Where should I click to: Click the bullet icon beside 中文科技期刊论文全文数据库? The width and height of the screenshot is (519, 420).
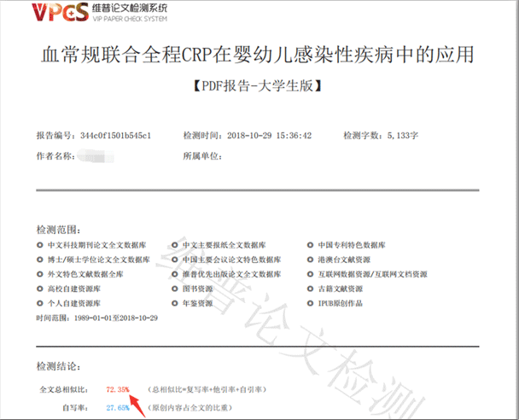pos(40,245)
